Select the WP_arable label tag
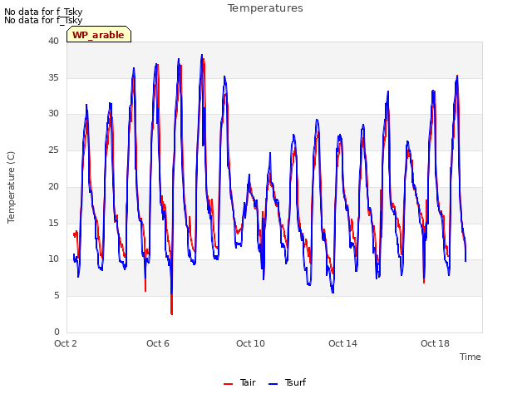This screenshot has width=532, height=399. point(99,35)
